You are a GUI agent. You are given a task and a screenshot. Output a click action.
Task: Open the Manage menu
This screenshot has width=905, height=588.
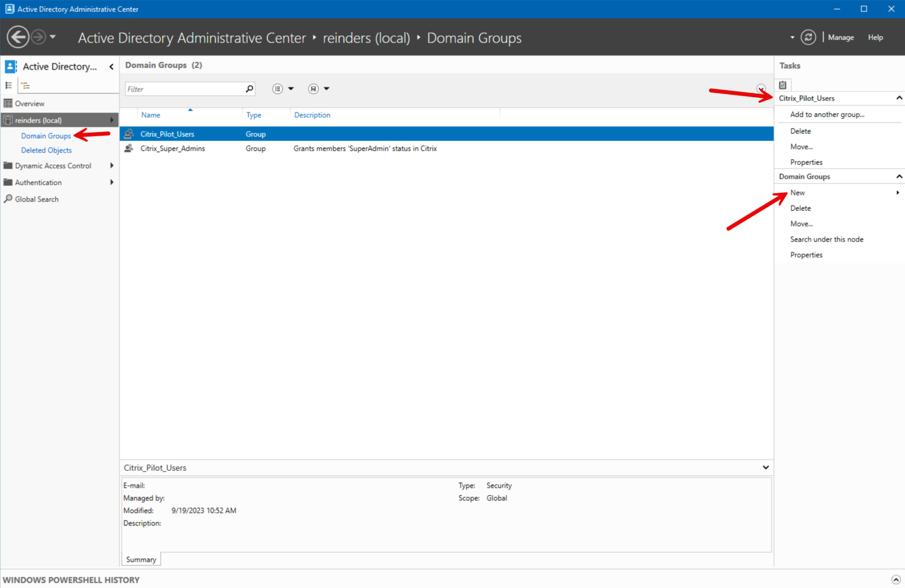[x=840, y=37]
